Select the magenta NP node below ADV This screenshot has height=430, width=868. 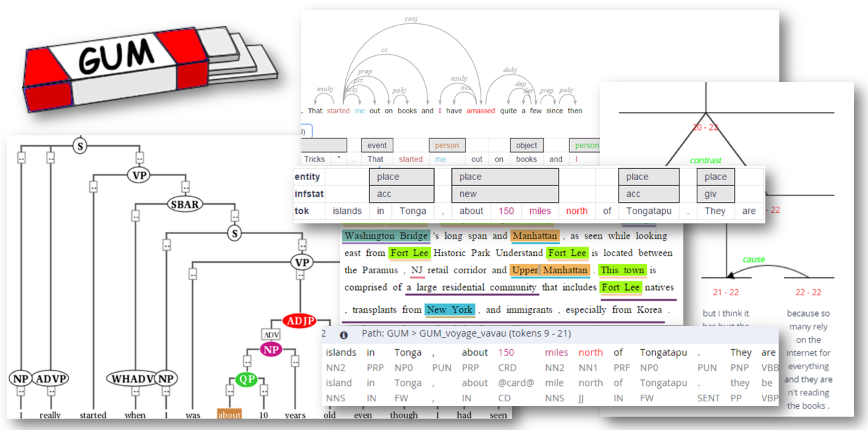(x=271, y=349)
